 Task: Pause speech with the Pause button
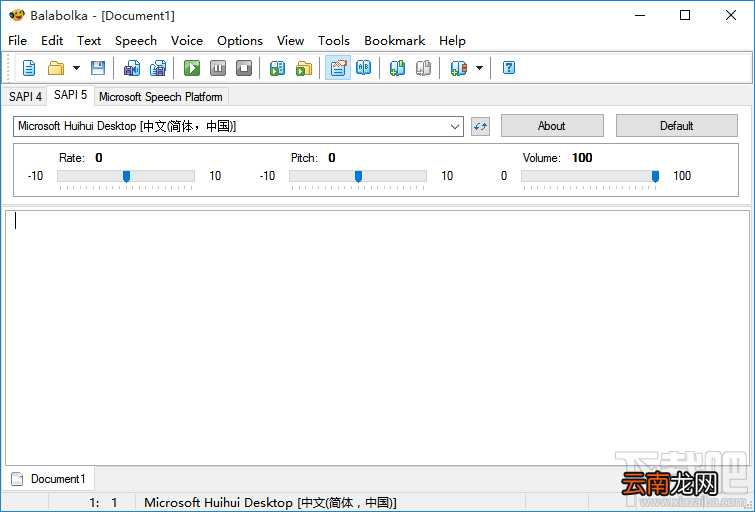pyautogui.click(x=218, y=68)
